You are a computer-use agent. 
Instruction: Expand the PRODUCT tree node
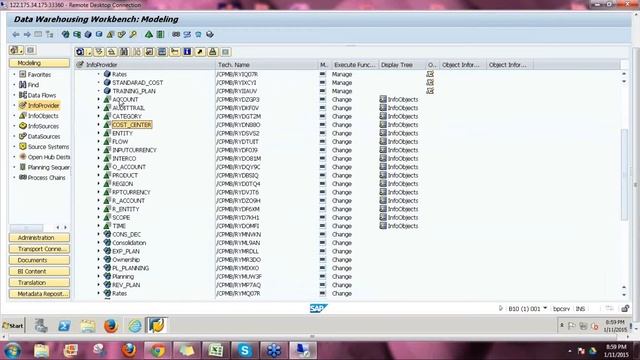98,175
